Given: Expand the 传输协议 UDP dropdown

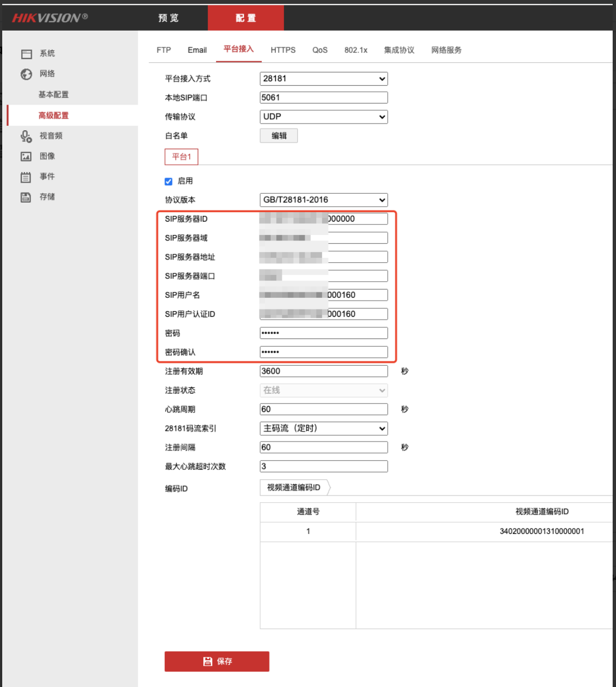Looking at the screenshot, I should 324,117.
